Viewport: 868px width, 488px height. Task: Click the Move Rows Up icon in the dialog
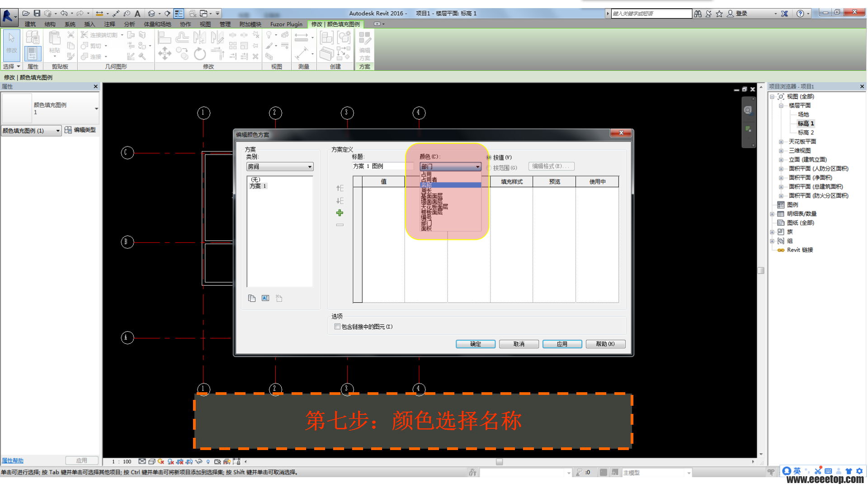340,188
